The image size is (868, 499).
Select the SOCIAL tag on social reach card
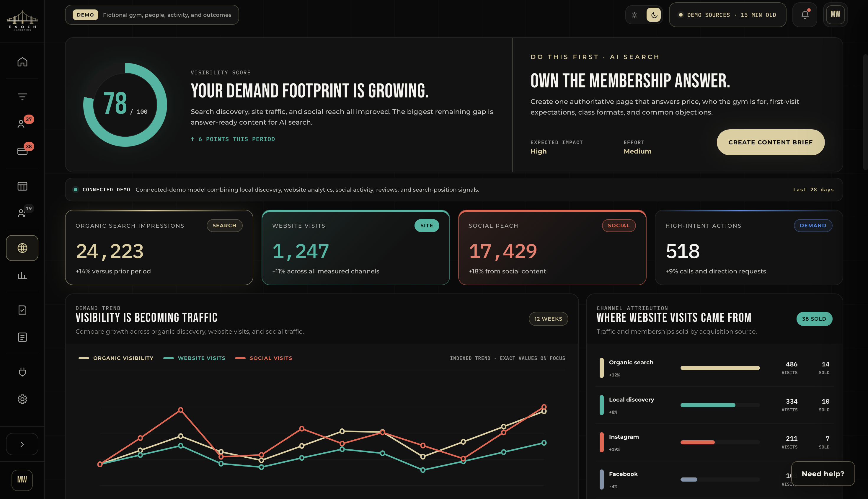click(619, 226)
